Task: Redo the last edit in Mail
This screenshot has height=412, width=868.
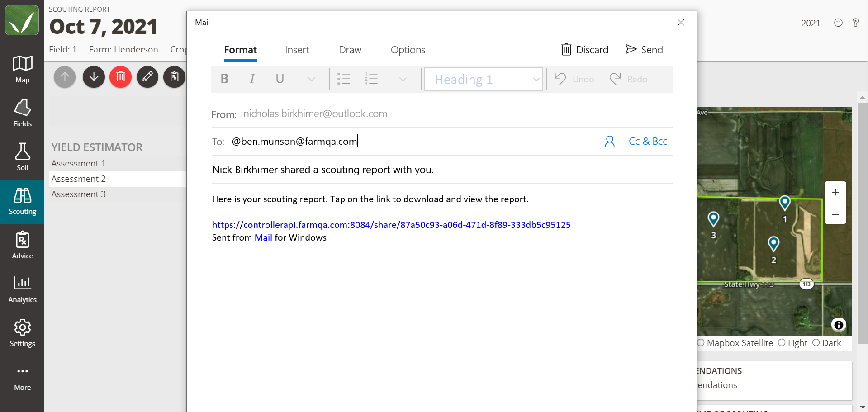Action: (x=629, y=79)
